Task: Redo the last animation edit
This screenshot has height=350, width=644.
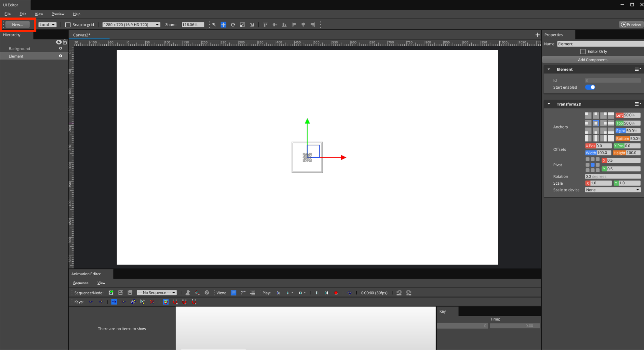Action: pos(409,293)
